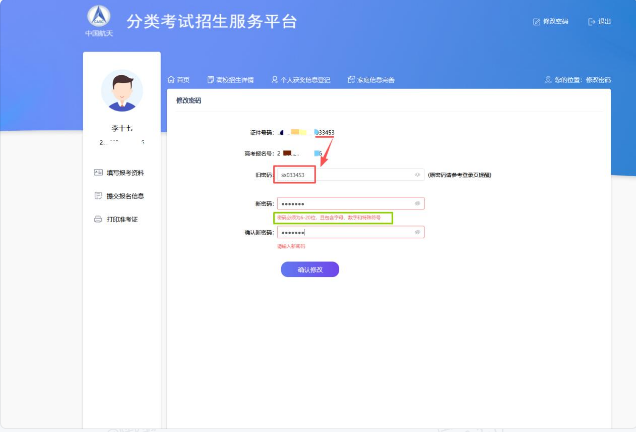Screen dimensions: 636x432
Task: Open the second navigation tab 招生详情
Action: click(x=235, y=79)
